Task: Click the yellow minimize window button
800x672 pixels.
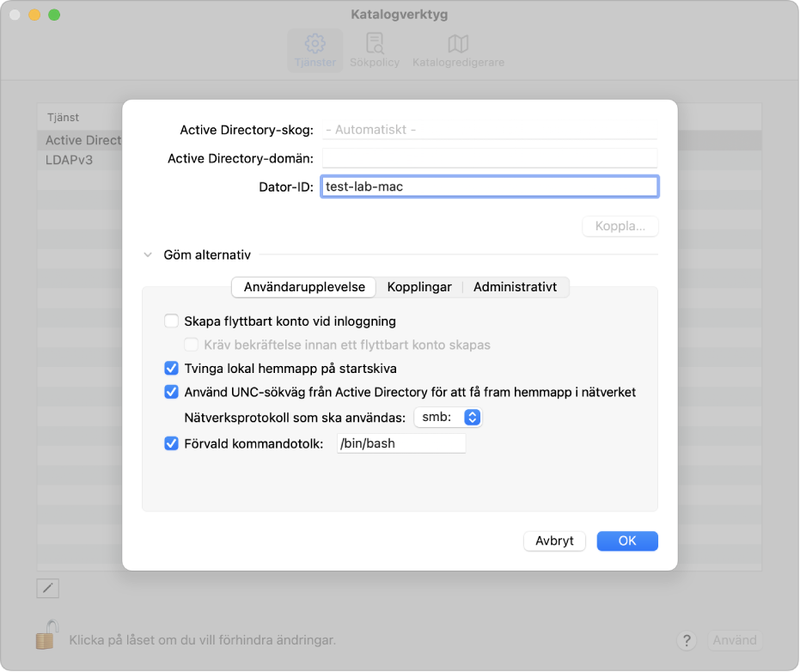Action: [34, 15]
